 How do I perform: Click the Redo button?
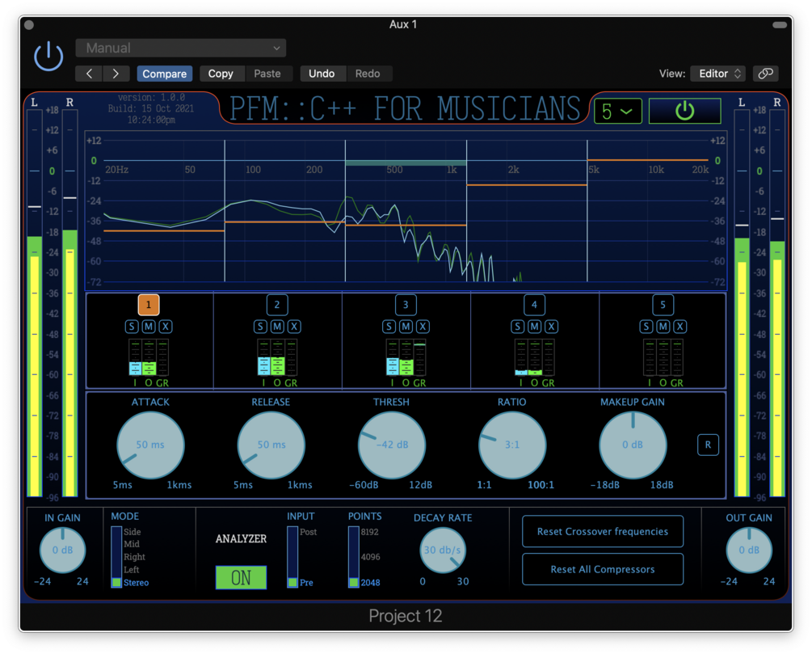368,74
